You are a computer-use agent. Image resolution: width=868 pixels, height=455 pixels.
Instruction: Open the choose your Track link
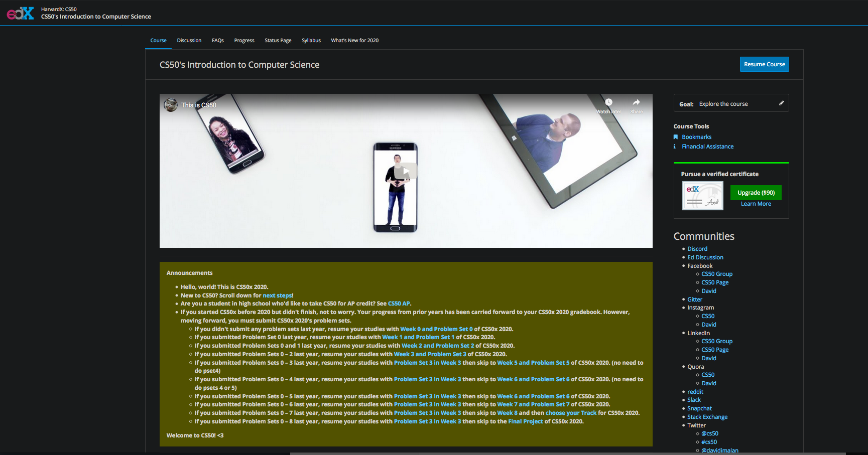pyautogui.click(x=571, y=413)
